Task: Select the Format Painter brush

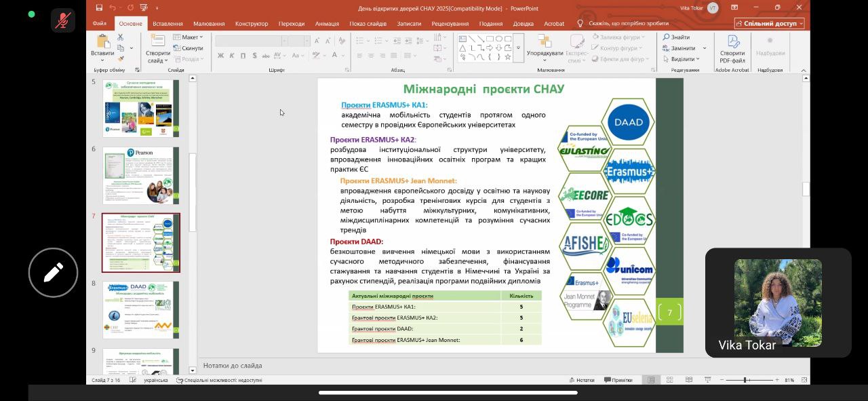Action: [121, 59]
